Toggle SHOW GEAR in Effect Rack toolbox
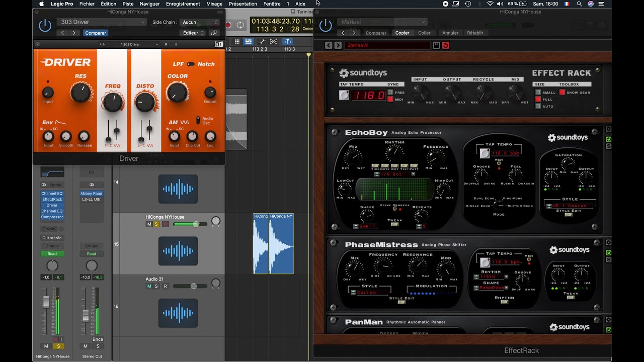Viewport: 644px width, 362px height. [x=562, y=93]
